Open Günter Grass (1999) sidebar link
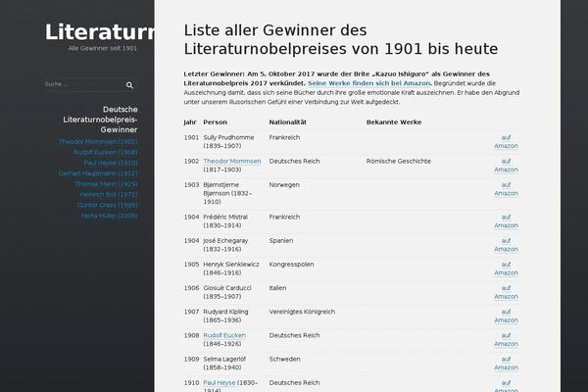 point(107,205)
